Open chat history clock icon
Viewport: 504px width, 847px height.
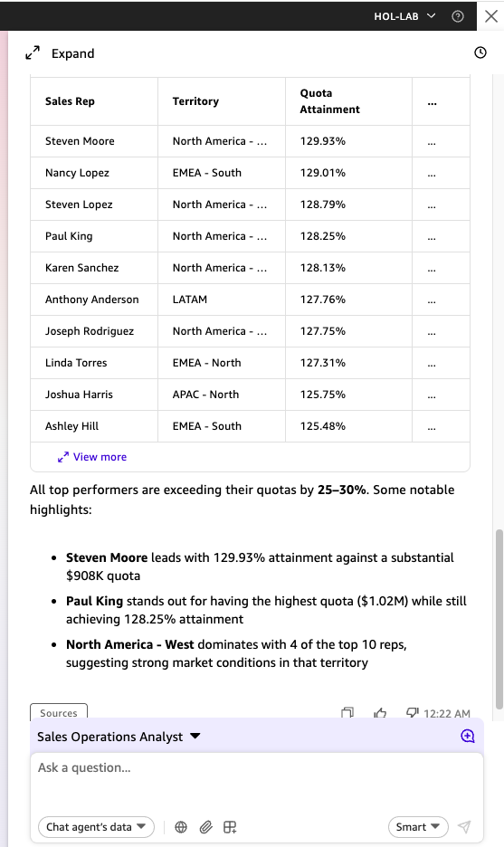pos(480,52)
